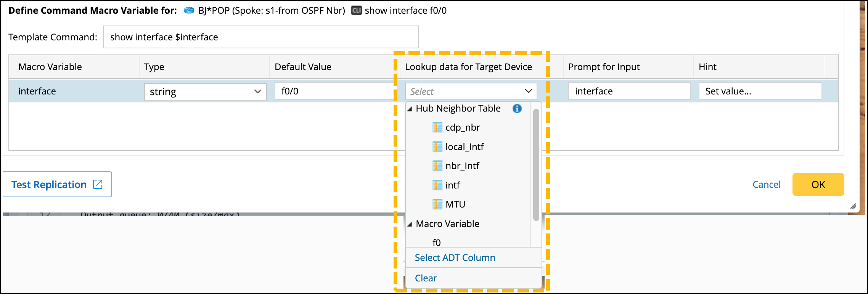Select the f0 macro variable item
The width and height of the screenshot is (868, 294).
point(437,243)
